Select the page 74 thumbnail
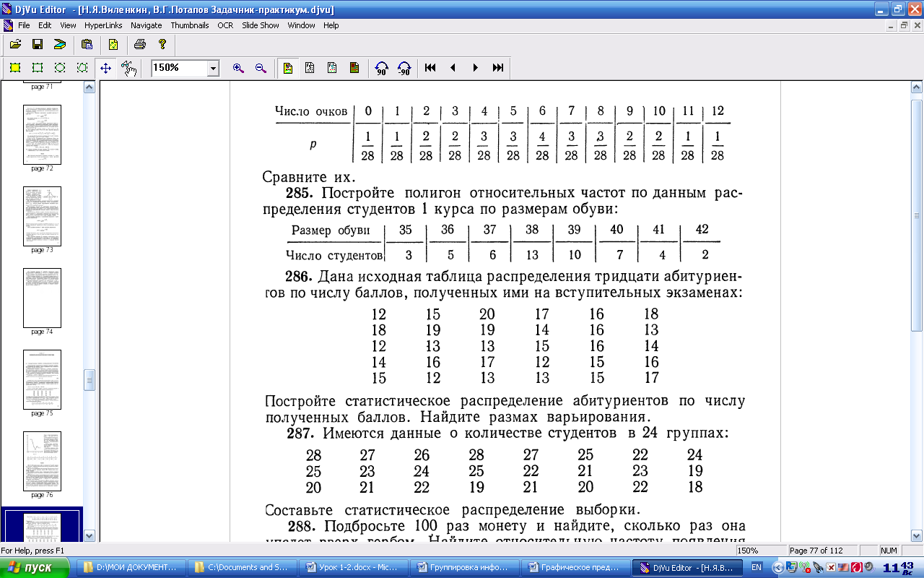924x578 pixels. [42, 298]
